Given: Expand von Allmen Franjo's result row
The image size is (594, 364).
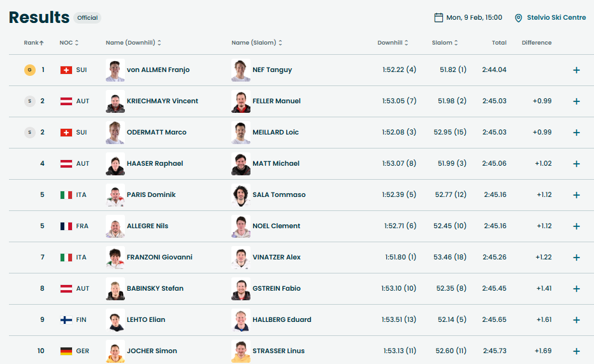Looking at the screenshot, I should tap(576, 70).
